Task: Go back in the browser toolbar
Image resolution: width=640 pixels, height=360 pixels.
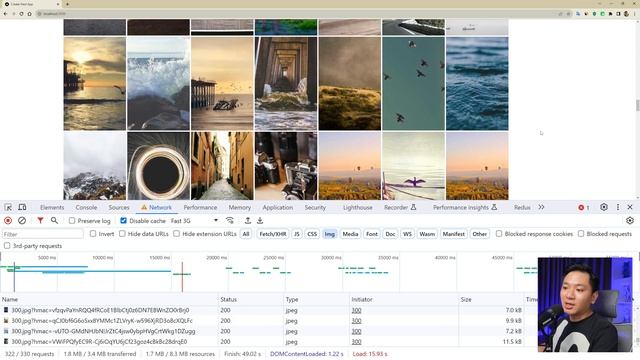Action: 5,13
